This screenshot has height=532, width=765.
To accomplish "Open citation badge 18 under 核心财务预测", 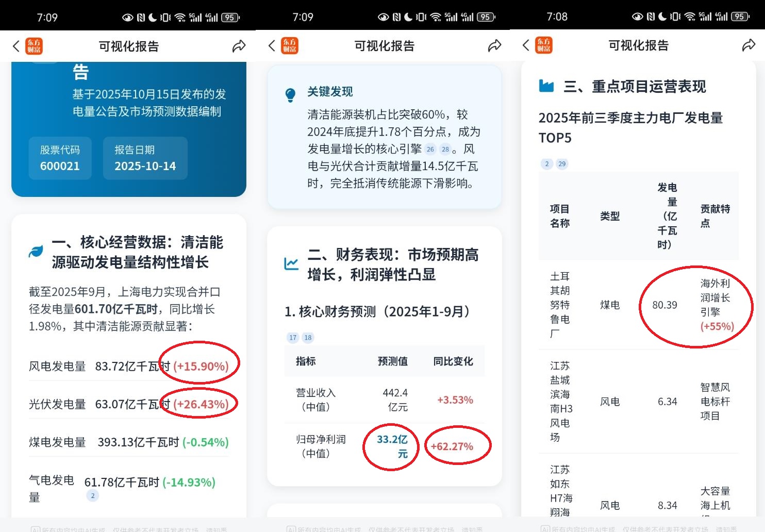I will 308,338.
